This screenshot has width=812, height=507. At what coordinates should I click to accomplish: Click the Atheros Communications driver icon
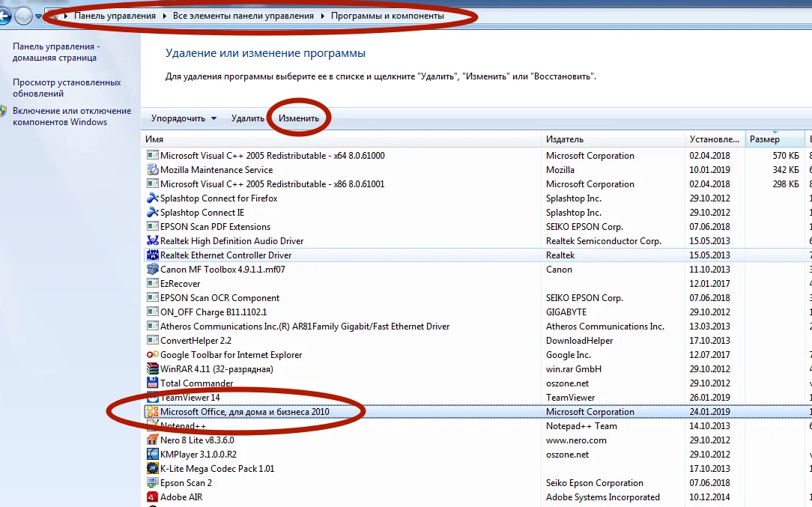point(152,326)
